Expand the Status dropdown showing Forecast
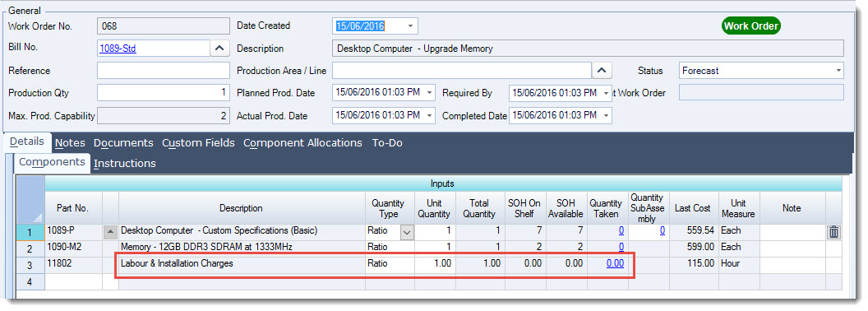Image resolution: width=868 pixels, height=311 pixels. [x=838, y=71]
